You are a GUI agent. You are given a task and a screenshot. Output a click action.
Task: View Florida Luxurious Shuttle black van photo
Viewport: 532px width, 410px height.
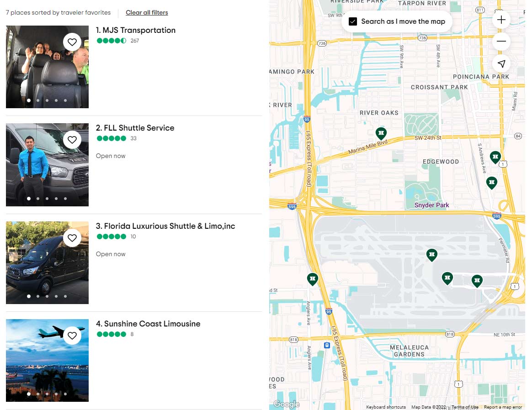47,263
